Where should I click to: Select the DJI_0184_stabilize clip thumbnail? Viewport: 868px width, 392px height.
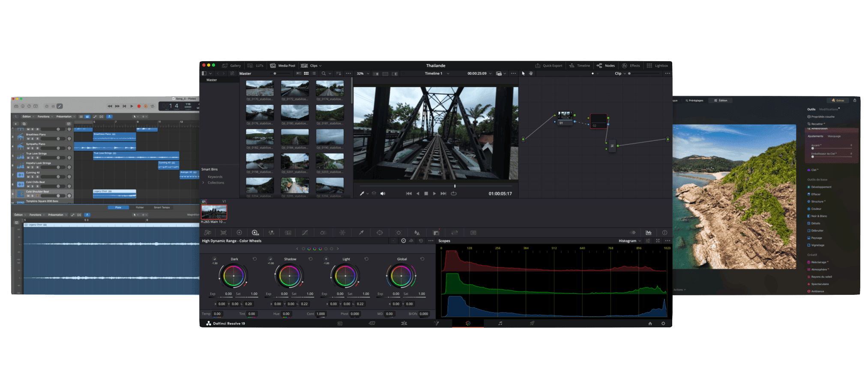(295, 137)
